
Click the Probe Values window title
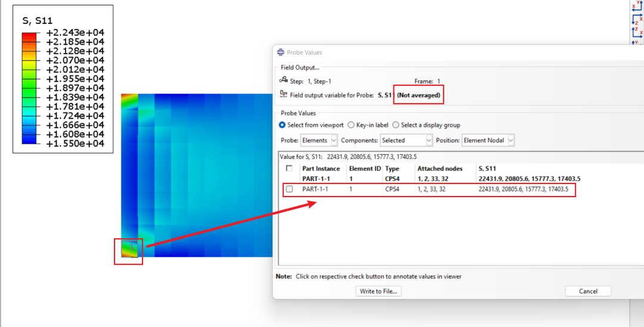(x=304, y=52)
